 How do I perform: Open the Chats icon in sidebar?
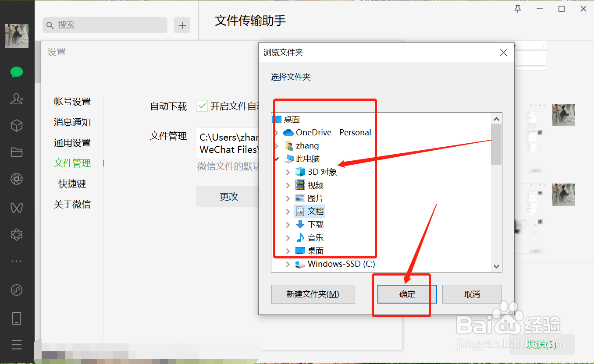point(17,72)
